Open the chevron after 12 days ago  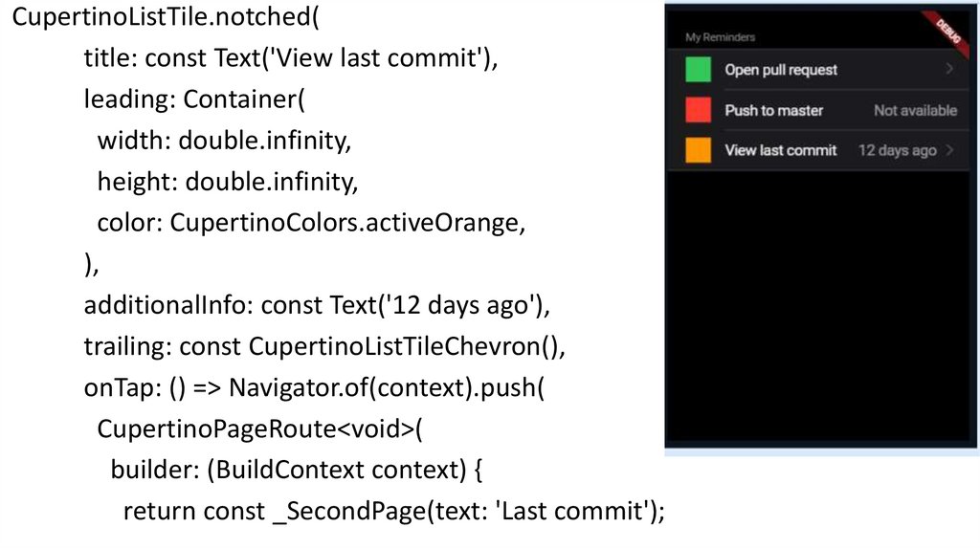click(948, 150)
